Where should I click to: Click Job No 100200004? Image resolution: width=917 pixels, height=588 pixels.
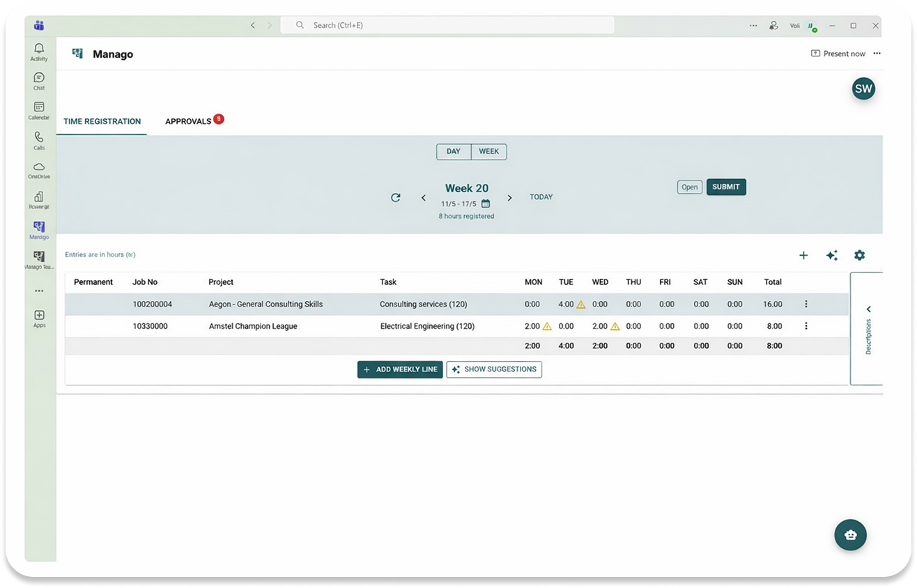(153, 304)
